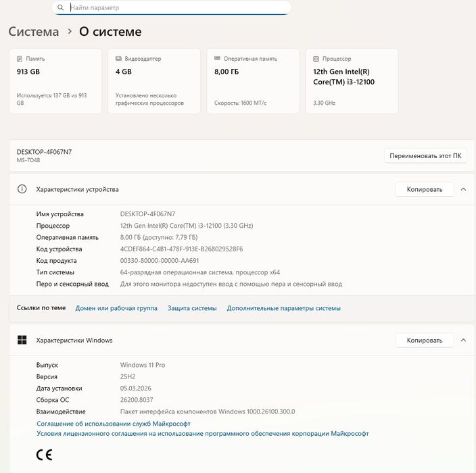This screenshot has width=476, height=473.
Task: Open the Память storage card
Action: pos(55,81)
